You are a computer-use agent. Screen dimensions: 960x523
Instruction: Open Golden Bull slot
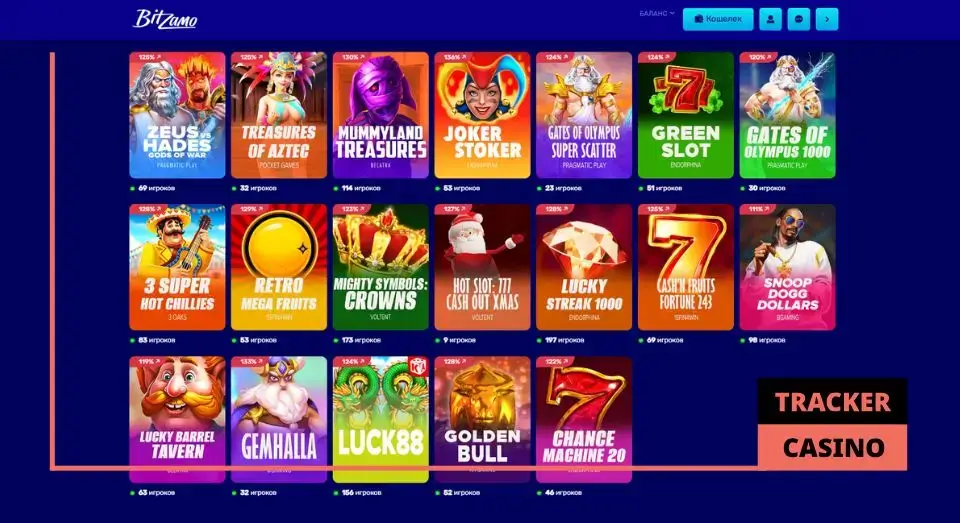coord(482,420)
